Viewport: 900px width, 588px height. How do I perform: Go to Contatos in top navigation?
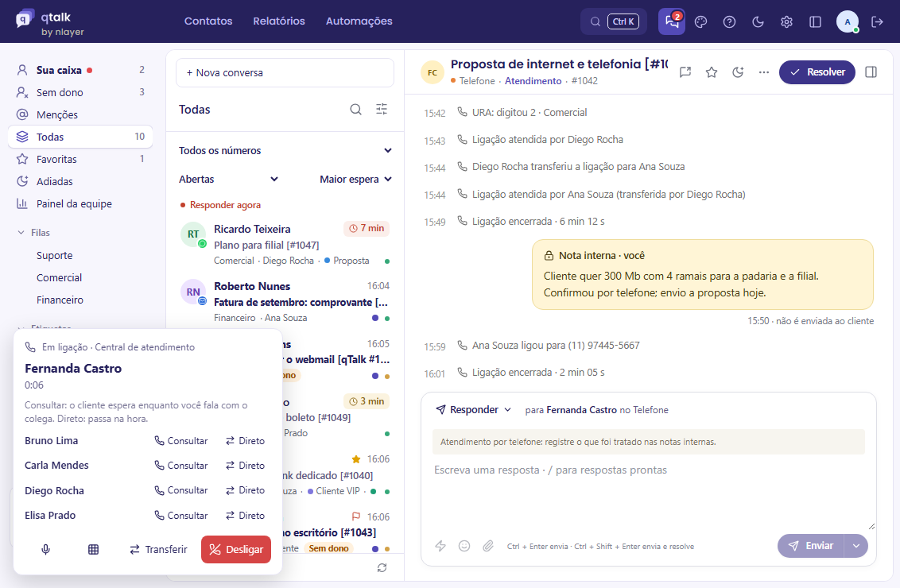coord(208,21)
